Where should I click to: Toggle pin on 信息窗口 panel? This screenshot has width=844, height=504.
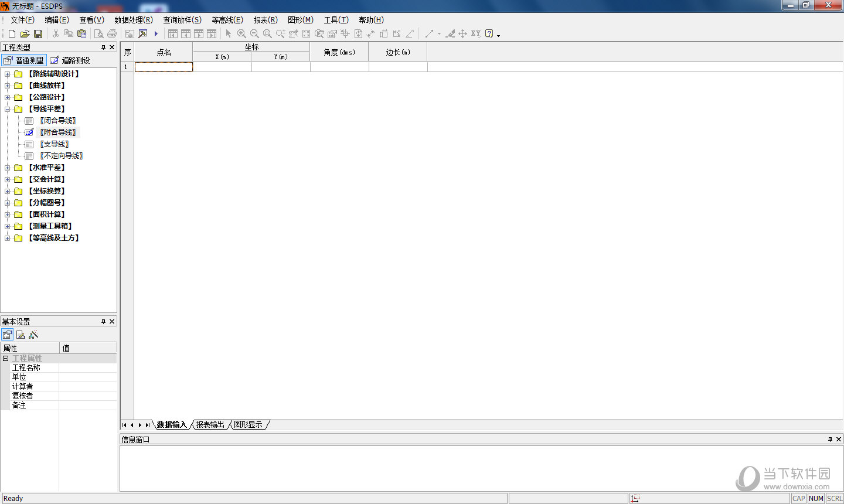[830, 440]
